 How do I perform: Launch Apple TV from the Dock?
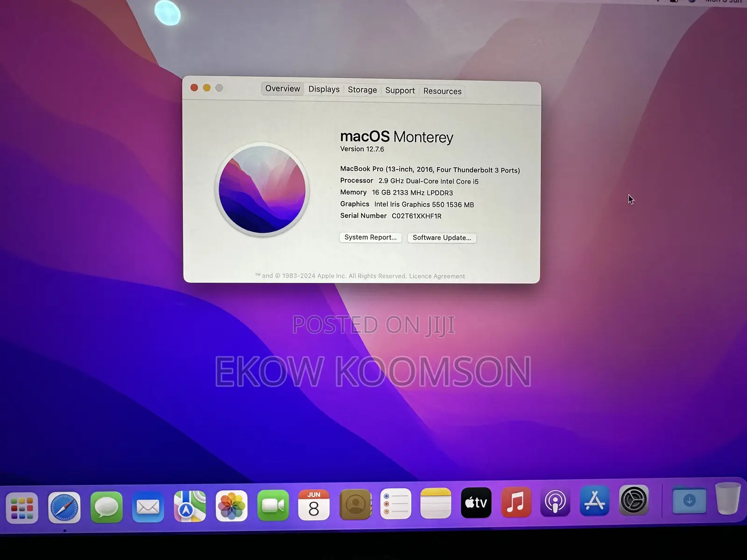[x=476, y=503]
